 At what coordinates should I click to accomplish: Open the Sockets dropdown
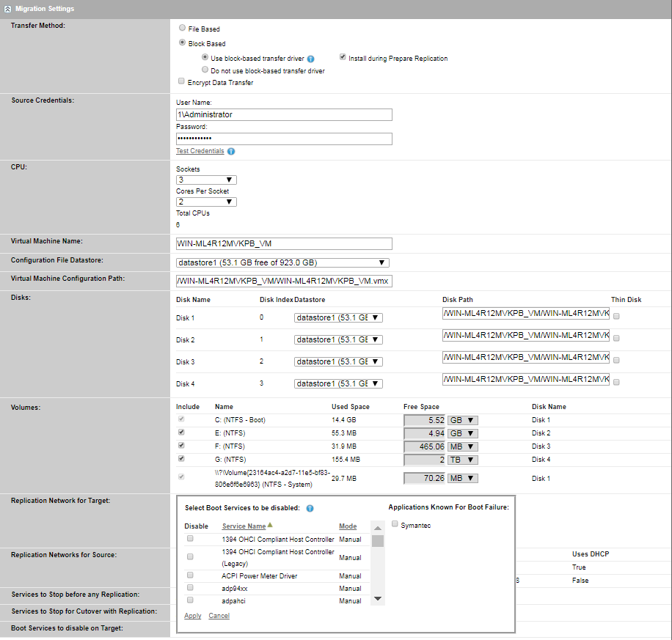(x=206, y=180)
